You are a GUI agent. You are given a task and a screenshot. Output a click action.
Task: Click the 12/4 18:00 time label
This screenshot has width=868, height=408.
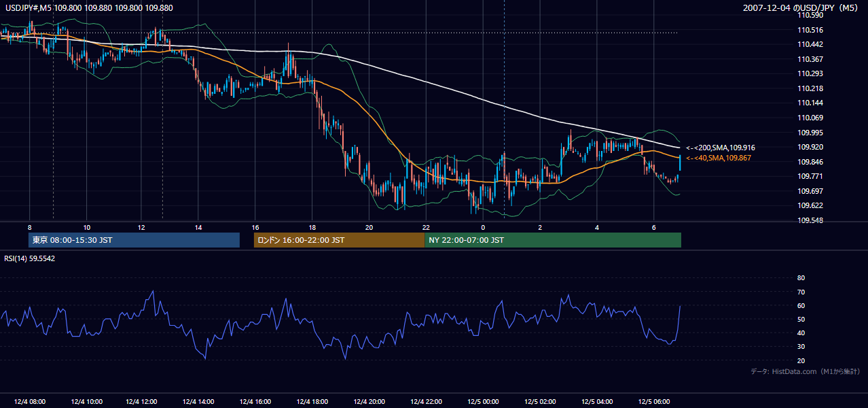tap(312, 401)
